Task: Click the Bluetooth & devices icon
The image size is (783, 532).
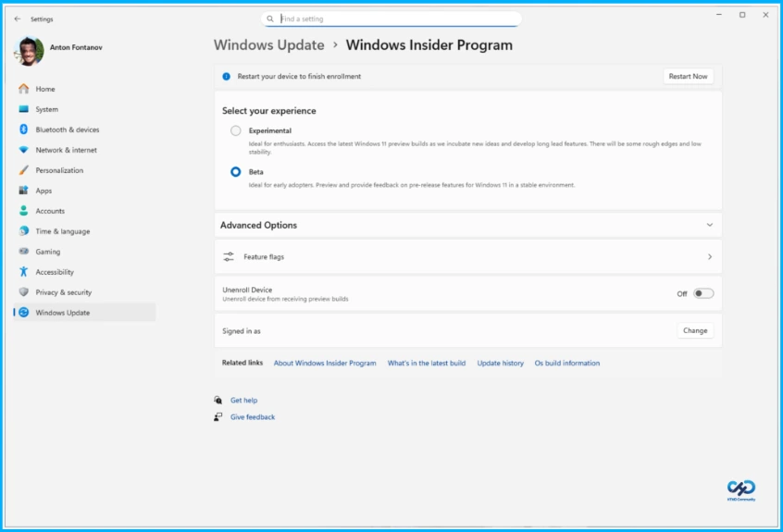Action: click(x=23, y=130)
